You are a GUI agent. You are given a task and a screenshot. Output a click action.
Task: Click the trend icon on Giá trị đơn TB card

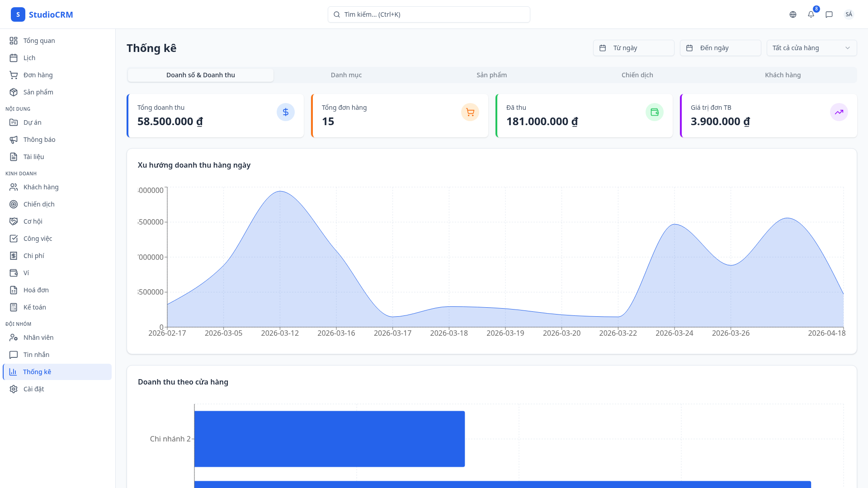click(x=839, y=112)
